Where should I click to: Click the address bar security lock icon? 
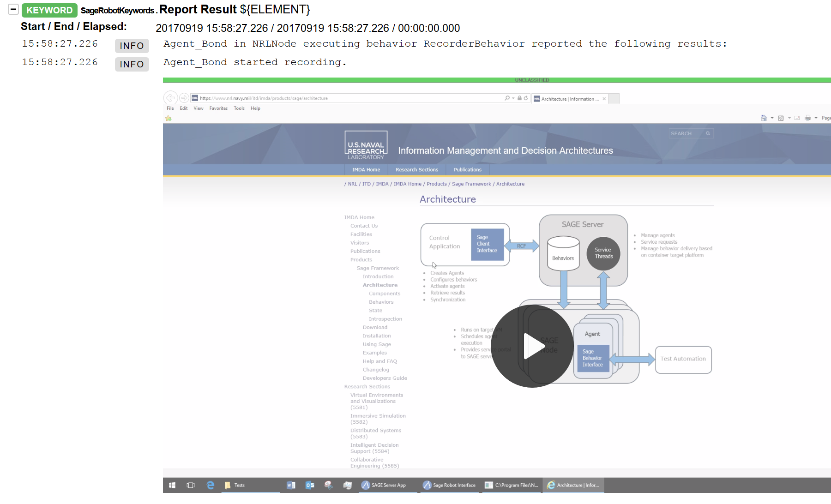(x=519, y=98)
